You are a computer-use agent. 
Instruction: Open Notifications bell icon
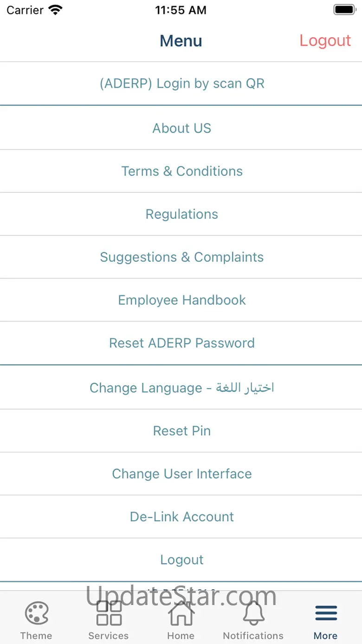coord(253,613)
